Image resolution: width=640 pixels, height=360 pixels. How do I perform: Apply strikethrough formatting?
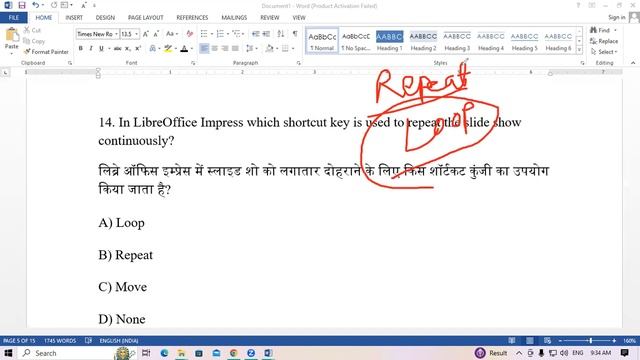(x=117, y=49)
